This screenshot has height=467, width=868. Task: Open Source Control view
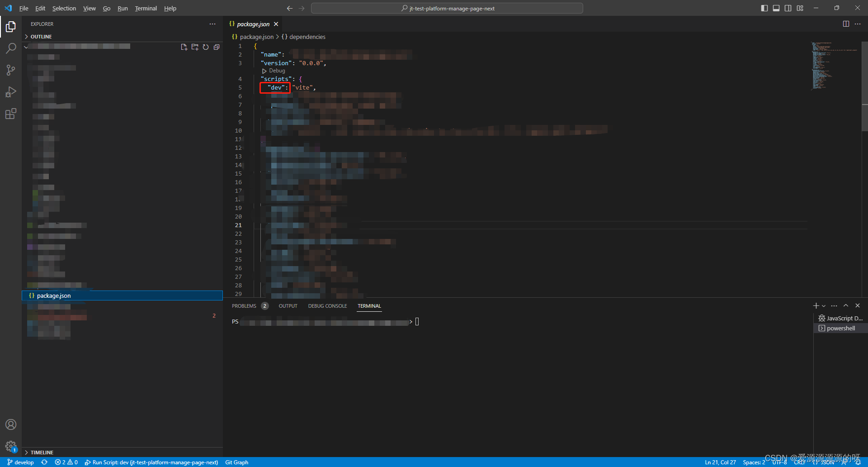click(x=11, y=70)
